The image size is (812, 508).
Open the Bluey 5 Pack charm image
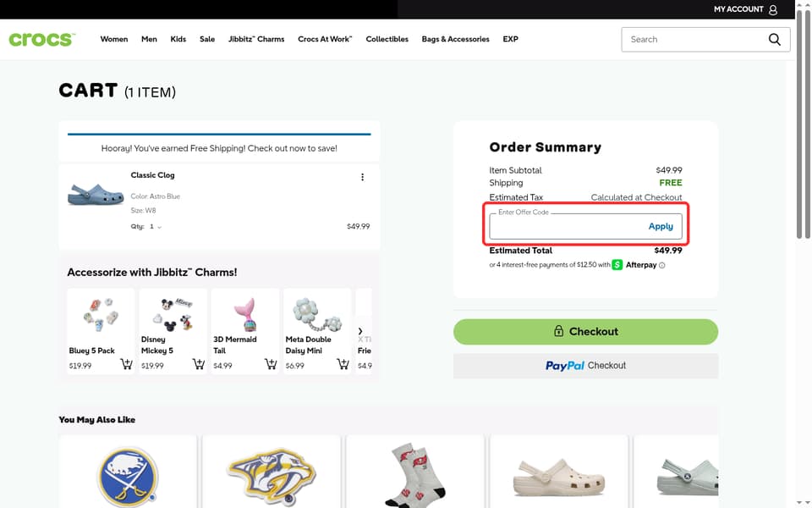101,315
